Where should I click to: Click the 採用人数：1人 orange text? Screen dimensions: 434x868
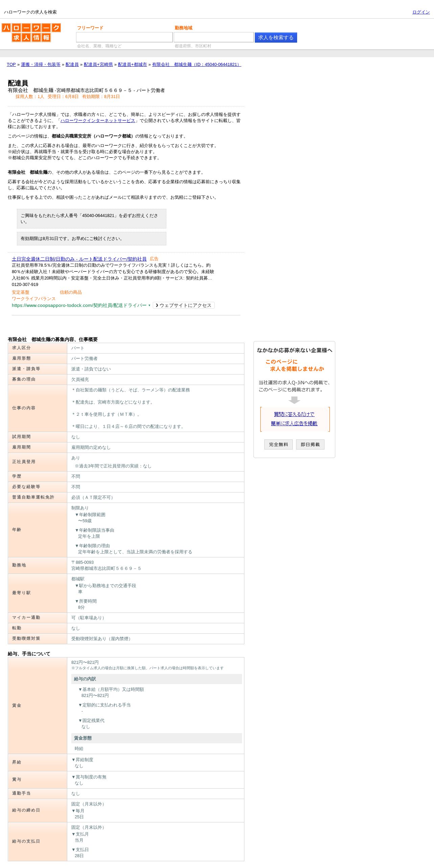(30, 97)
